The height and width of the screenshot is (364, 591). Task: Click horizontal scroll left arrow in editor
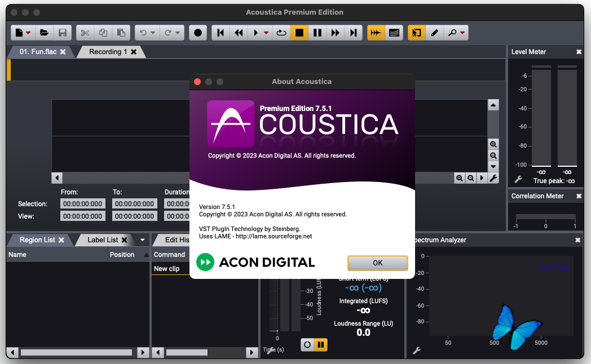57,177
